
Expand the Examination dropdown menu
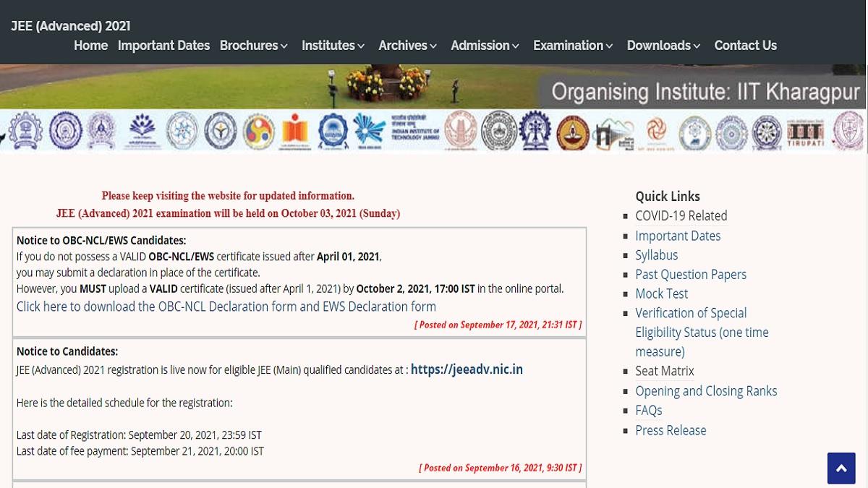[573, 46]
